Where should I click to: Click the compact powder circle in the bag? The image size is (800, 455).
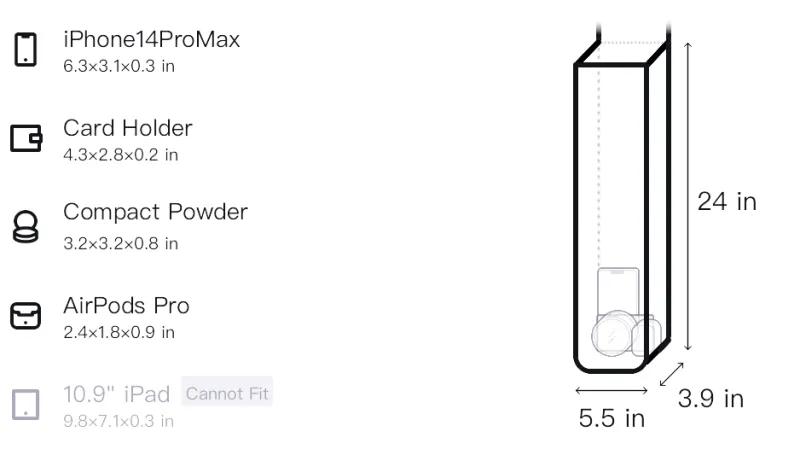tap(614, 334)
